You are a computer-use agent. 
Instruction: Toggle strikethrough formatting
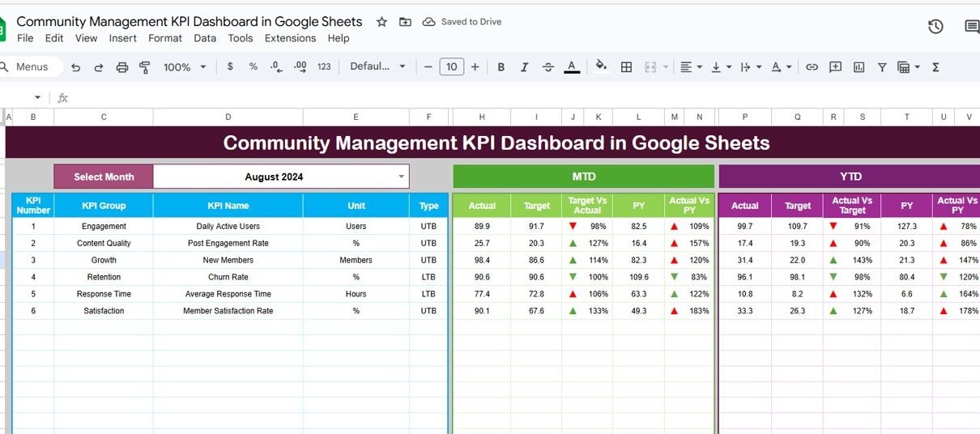tap(548, 67)
